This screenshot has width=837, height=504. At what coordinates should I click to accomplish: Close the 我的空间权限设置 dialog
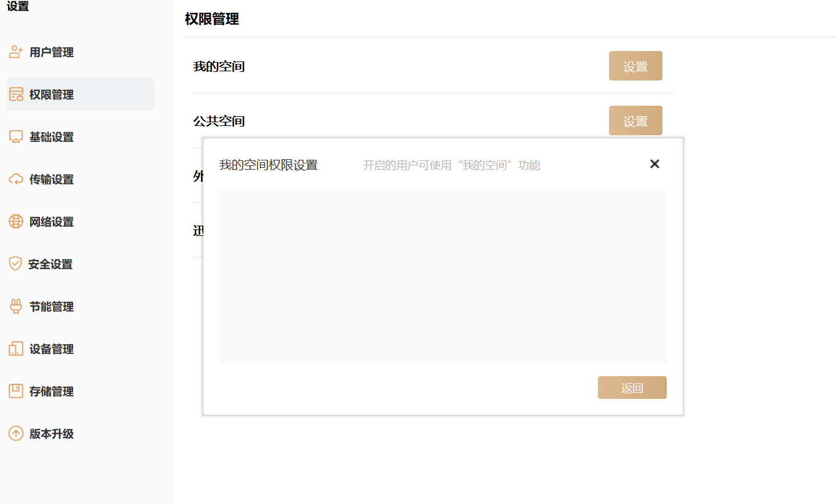[x=654, y=163]
